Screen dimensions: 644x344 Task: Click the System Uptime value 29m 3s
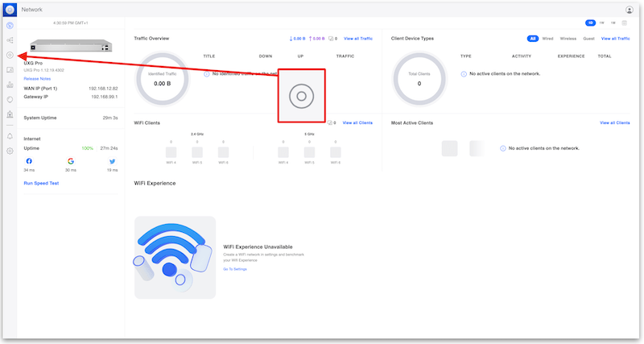110,118
